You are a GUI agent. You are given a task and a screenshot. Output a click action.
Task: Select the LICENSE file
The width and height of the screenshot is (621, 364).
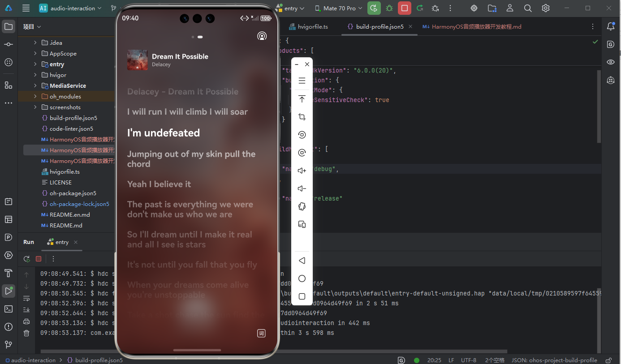tap(56, 182)
